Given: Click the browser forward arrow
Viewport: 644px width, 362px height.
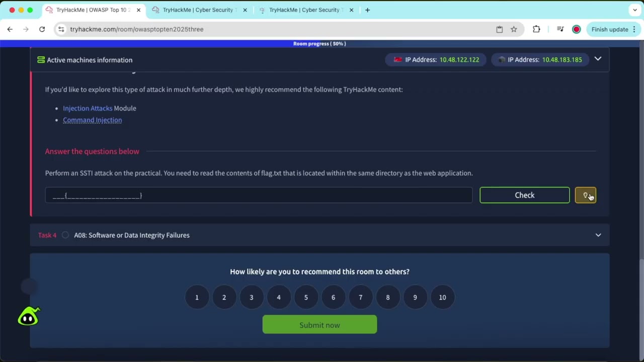Looking at the screenshot, I should tap(26, 29).
